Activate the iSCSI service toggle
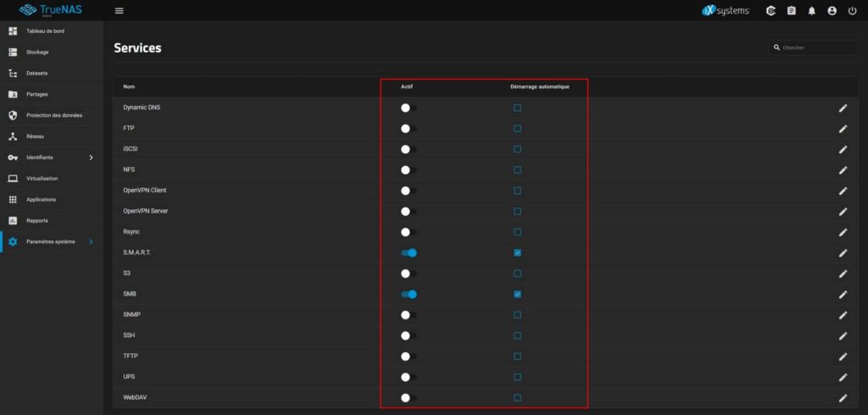This screenshot has width=868, height=415. click(409, 149)
